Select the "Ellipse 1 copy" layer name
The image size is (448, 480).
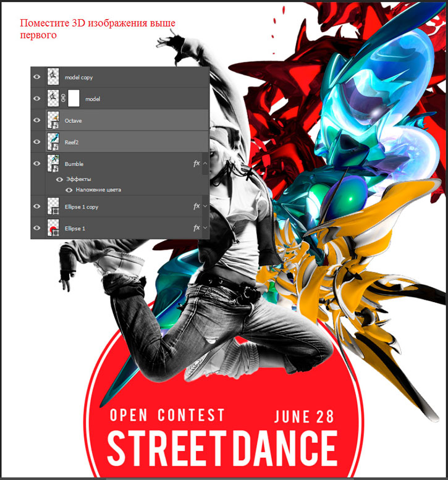[82, 207]
